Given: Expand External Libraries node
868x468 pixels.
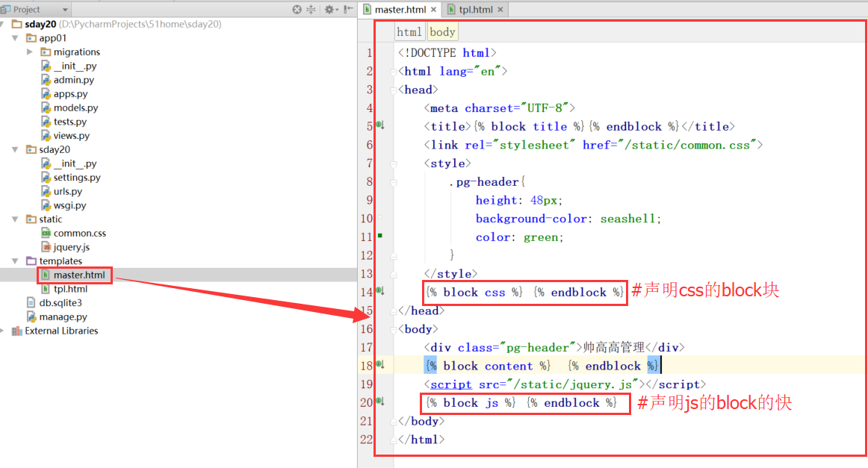Looking at the screenshot, I should [x=3, y=331].
